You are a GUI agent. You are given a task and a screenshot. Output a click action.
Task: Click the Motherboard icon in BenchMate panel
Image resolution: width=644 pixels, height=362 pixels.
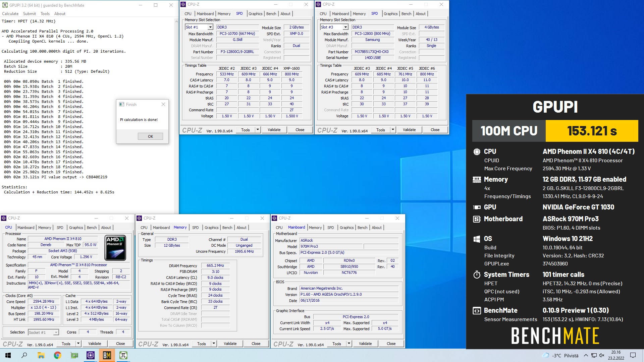tap(477, 219)
